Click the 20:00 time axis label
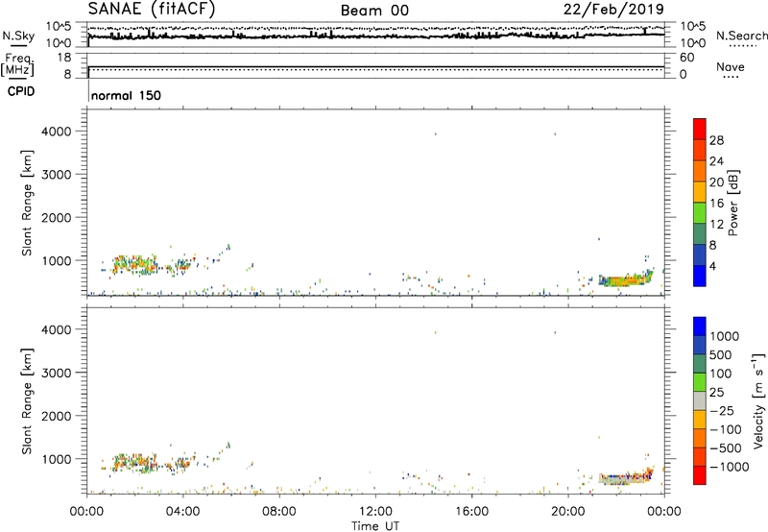The height and width of the screenshot is (532, 768). pyautogui.click(x=568, y=512)
